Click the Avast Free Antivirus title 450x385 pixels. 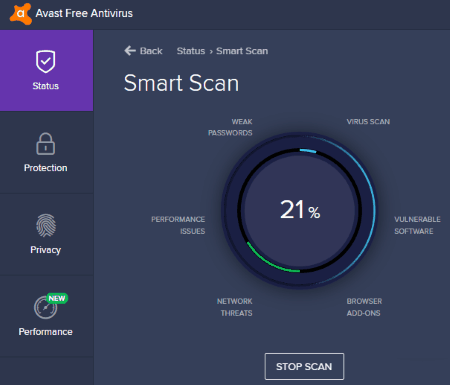point(84,13)
